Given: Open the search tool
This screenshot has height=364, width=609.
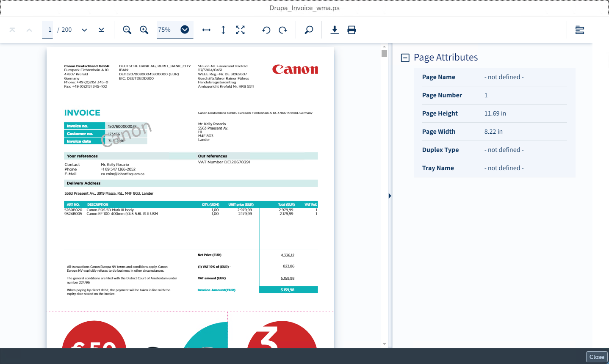Looking at the screenshot, I should [x=309, y=30].
